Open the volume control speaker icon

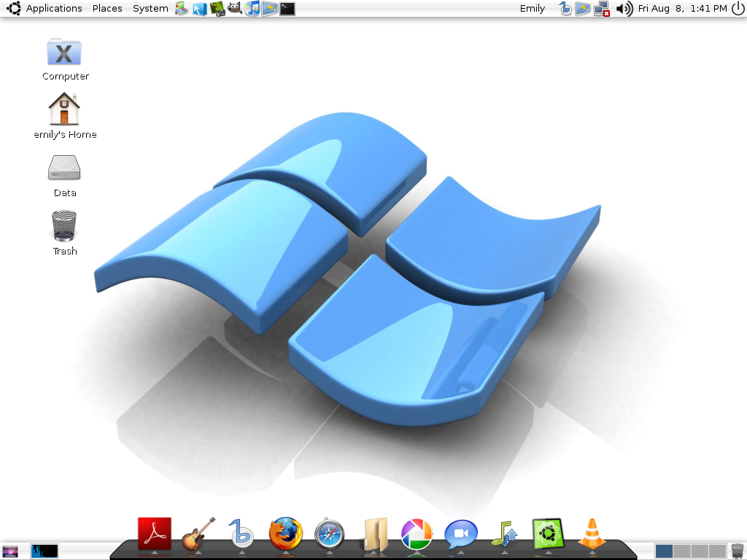pyautogui.click(x=624, y=9)
